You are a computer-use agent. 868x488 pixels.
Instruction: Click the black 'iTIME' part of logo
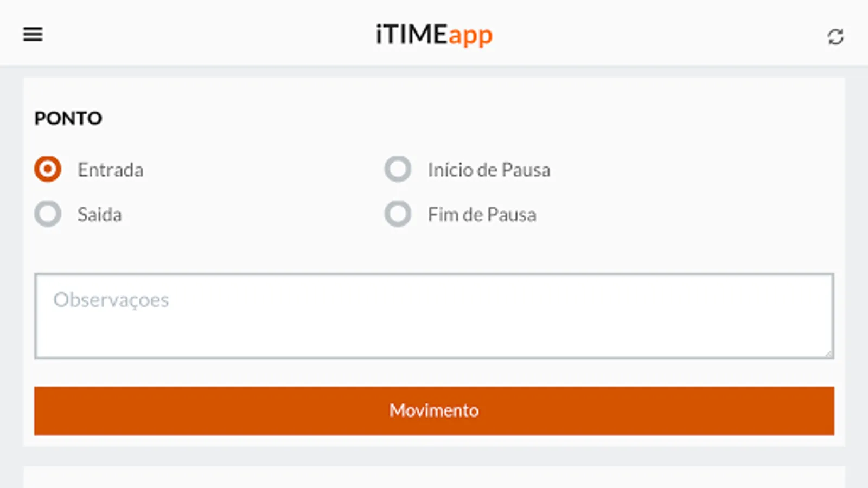point(411,35)
